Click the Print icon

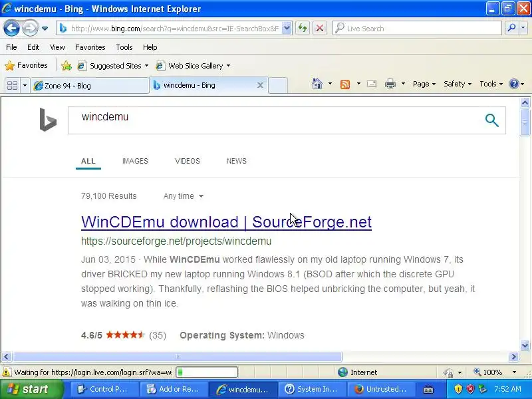point(390,84)
